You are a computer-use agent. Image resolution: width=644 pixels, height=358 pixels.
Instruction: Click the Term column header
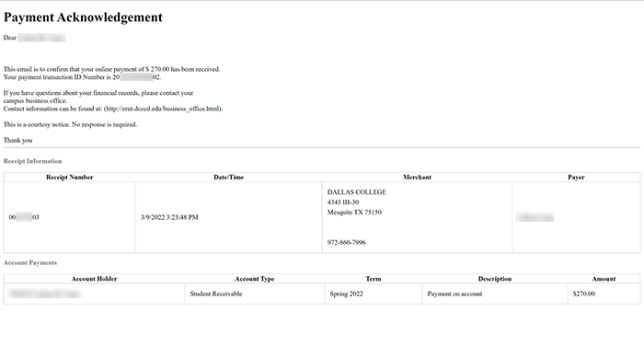pyautogui.click(x=374, y=279)
